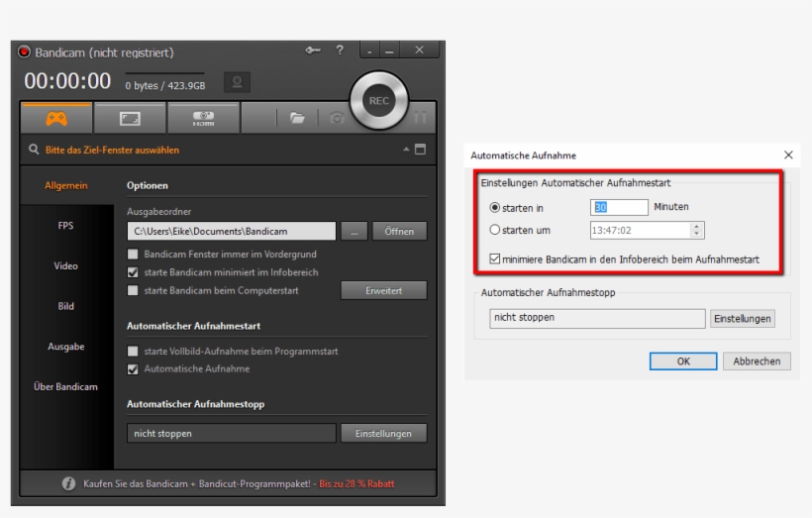Click the minutes input field

(x=618, y=207)
